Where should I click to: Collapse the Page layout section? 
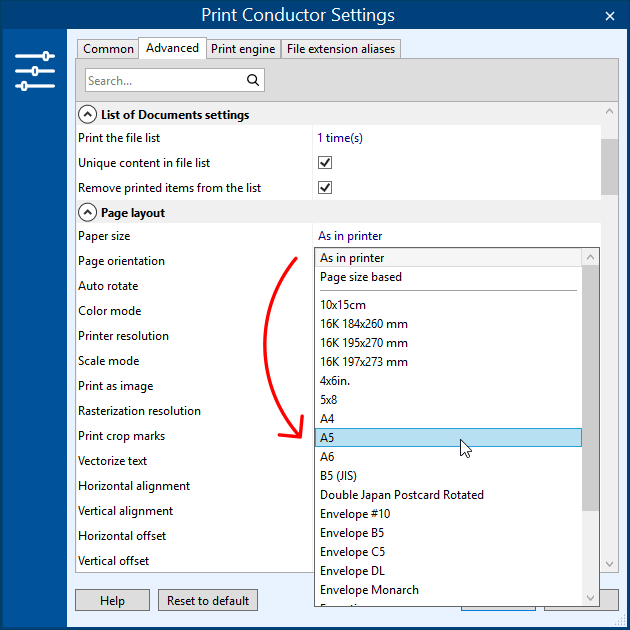click(87, 213)
